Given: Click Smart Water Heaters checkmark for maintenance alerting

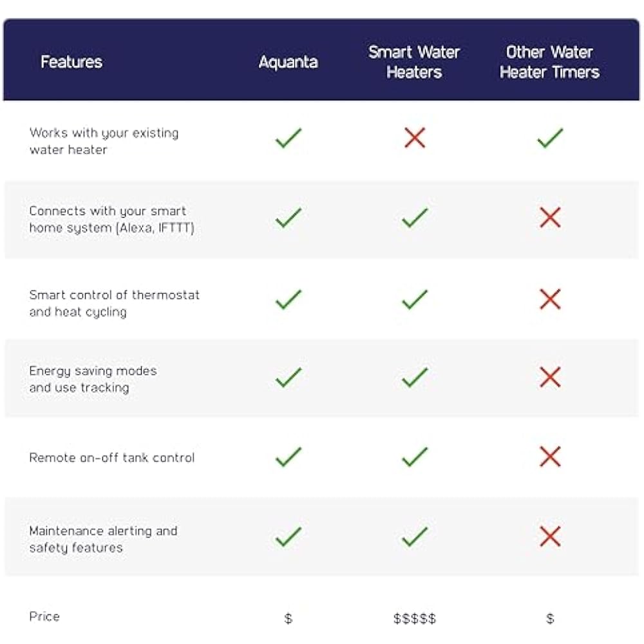Looking at the screenshot, I should (415, 536).
